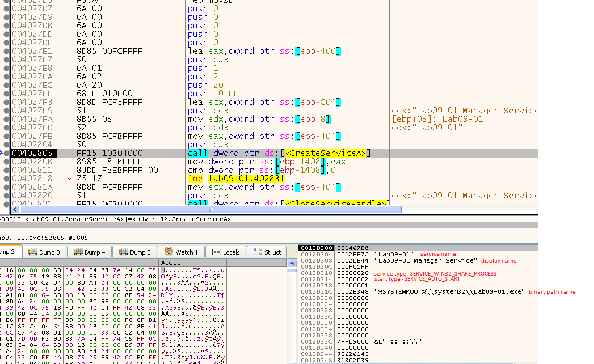Select the partially visible Dump 2 tab
594x364 pixels.
[7, 252]
